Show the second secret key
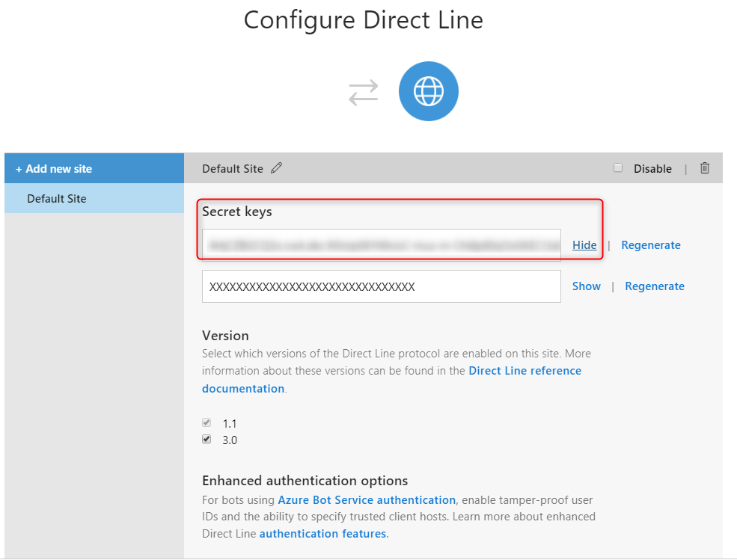The width and height of the screenshot is (737, 560). click(x=587, y=286)
